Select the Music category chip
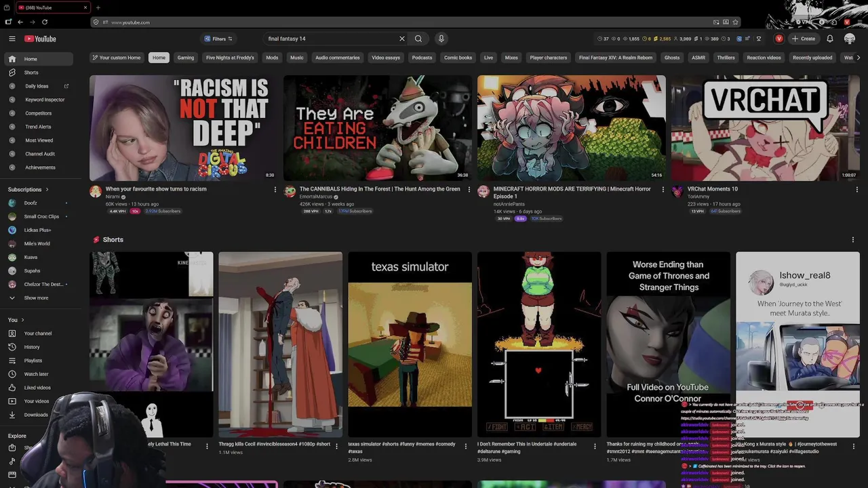The height and width of the screenshot is (488, 868). [297, 58]
